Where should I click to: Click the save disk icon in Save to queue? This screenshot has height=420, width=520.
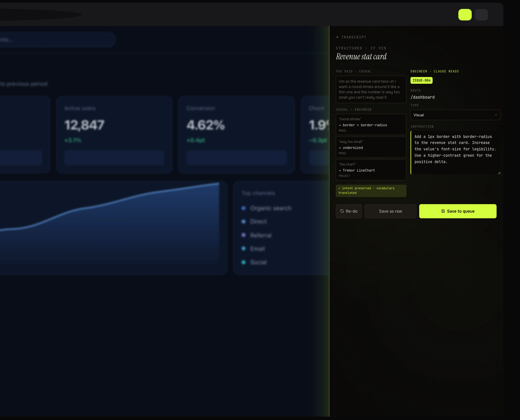443,211
